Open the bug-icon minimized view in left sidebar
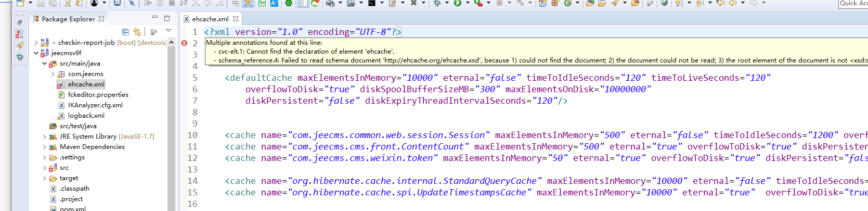The width and height of the screenshot is (868, 211). pyautogui.click(x=20, y=57)
